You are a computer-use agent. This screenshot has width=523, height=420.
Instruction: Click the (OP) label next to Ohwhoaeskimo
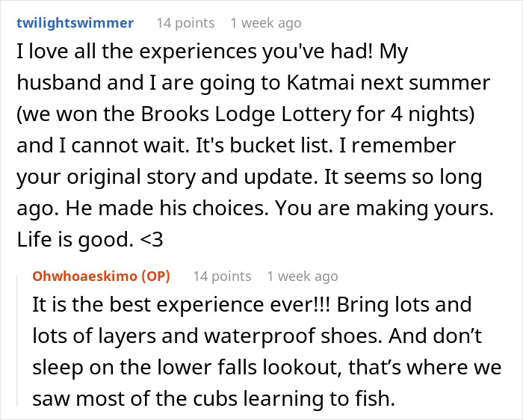[x=155, y=277]
